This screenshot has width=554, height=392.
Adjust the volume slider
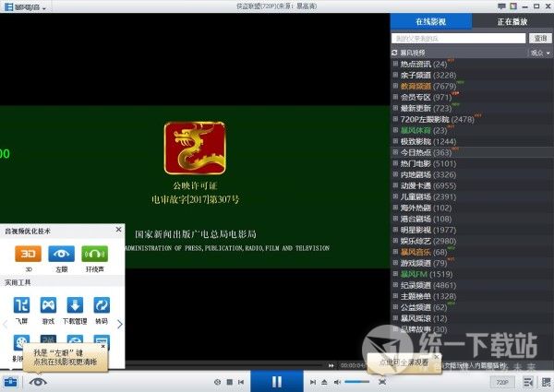[x=356, y=382]
